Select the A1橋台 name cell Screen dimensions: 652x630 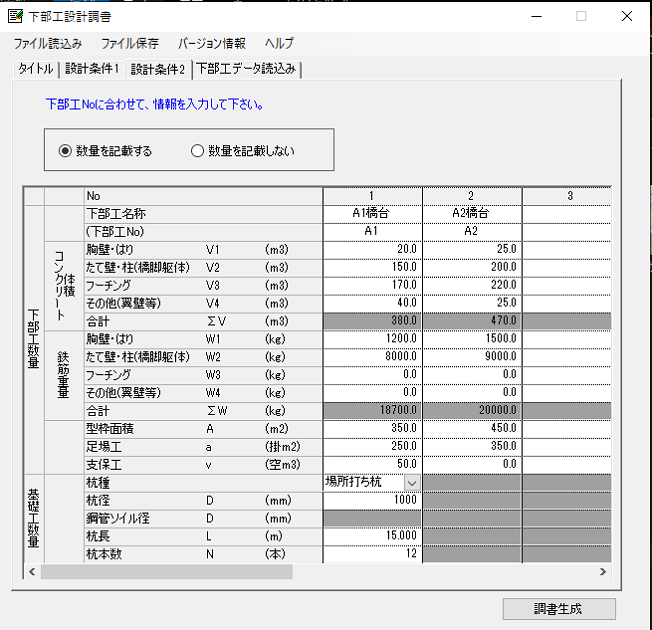coord(373,214)
